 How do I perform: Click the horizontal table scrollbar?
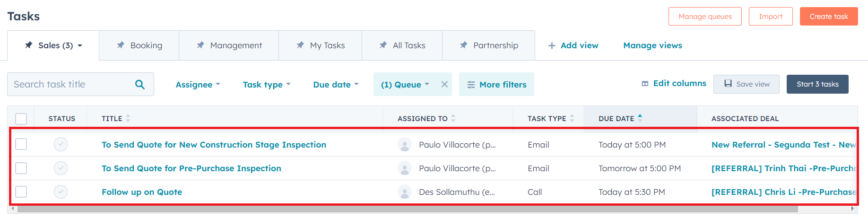tap(407, 209)
